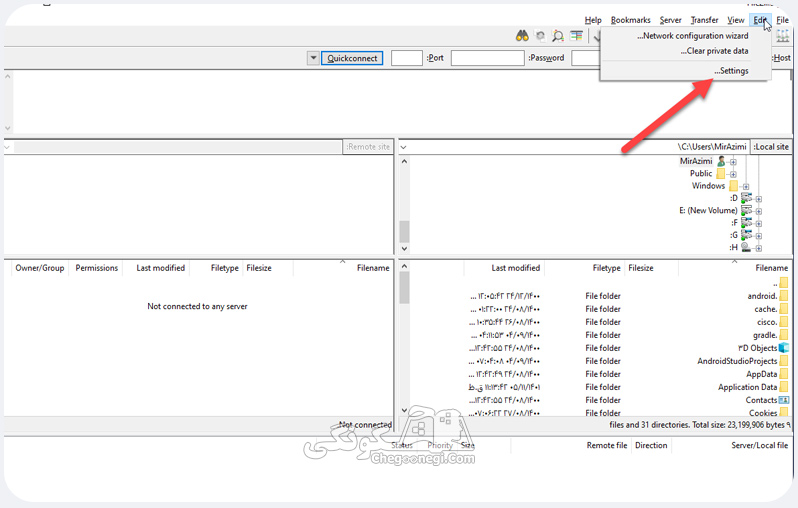Choose Settings from the Edit menu
The width and height of the screenshot is (798, 508).
(x=731, y=71)
